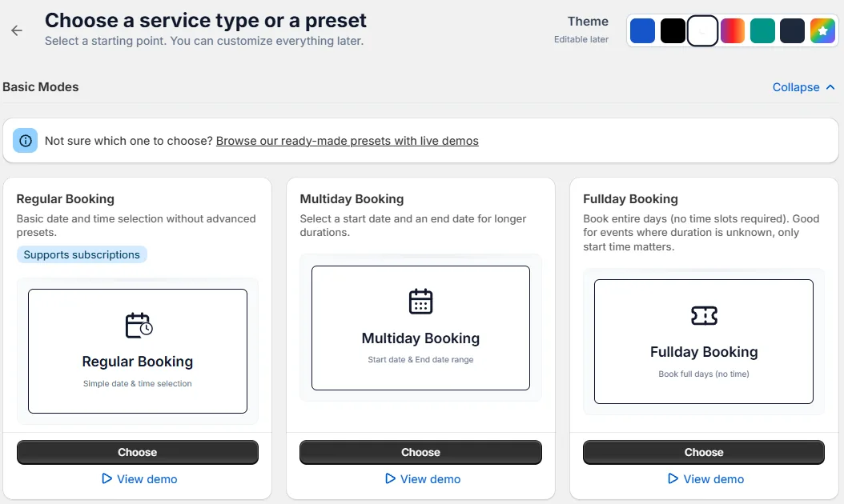
Task: View demo for Multiday Booking
Action: [x=423, y=478]
